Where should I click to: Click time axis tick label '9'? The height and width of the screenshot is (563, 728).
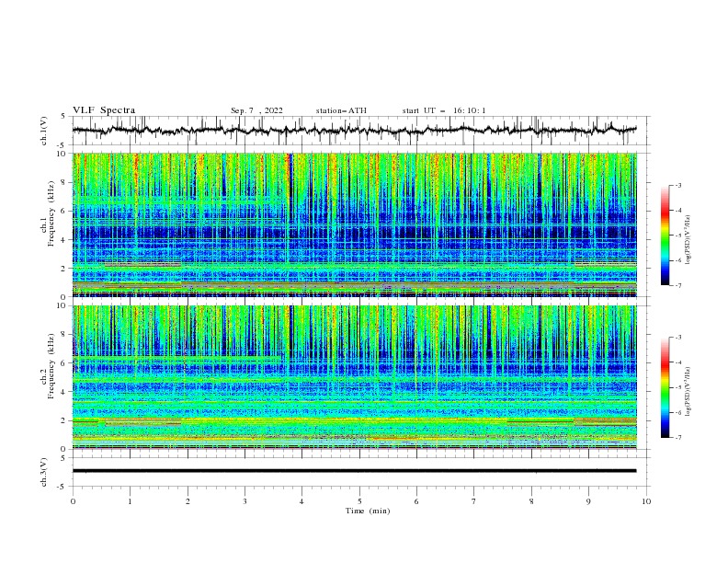(x=588, y=501)
